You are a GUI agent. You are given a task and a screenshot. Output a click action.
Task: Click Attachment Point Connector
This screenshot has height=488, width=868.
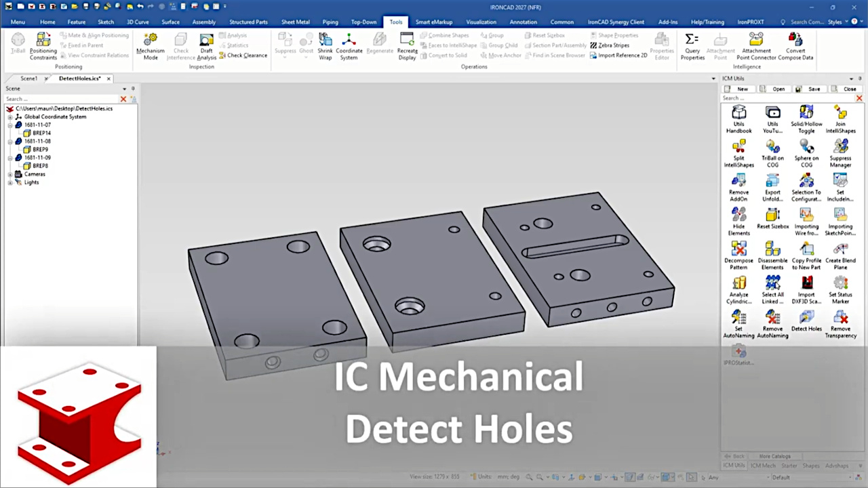tap(756, 46)
